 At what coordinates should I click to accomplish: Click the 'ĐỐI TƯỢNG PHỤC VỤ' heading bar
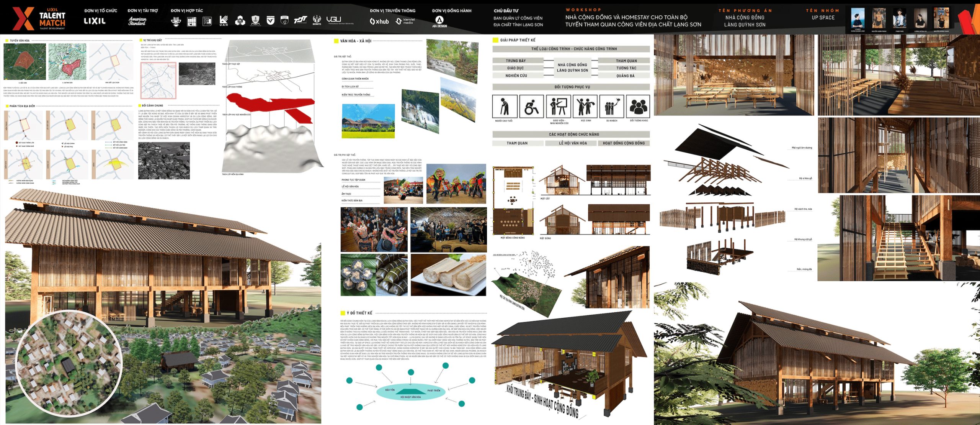[571, 87]
